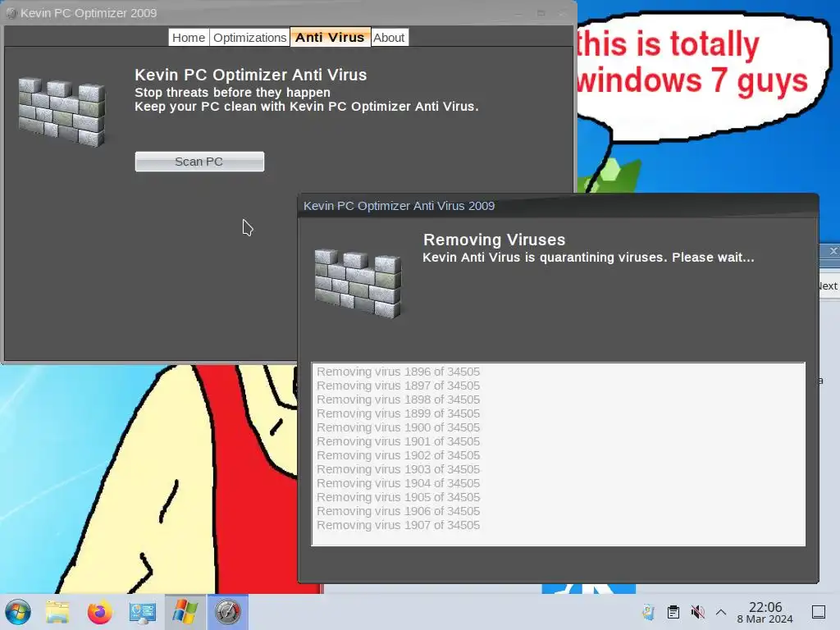840x630 pixels.
Task: Switch to the Home tab
Action: pyautogui.click(x=189, y=38)
